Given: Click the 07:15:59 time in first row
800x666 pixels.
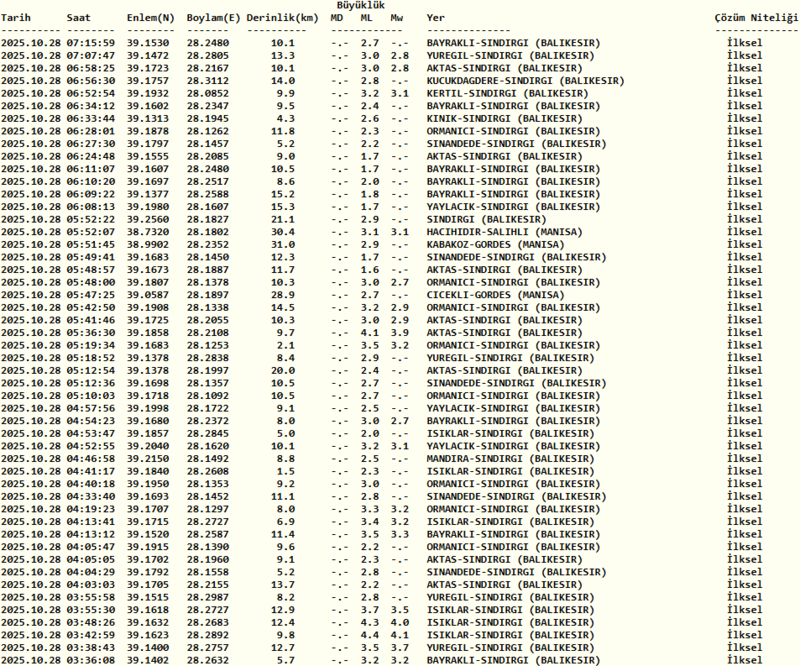Looking at the screenshot, I should 91,43.
